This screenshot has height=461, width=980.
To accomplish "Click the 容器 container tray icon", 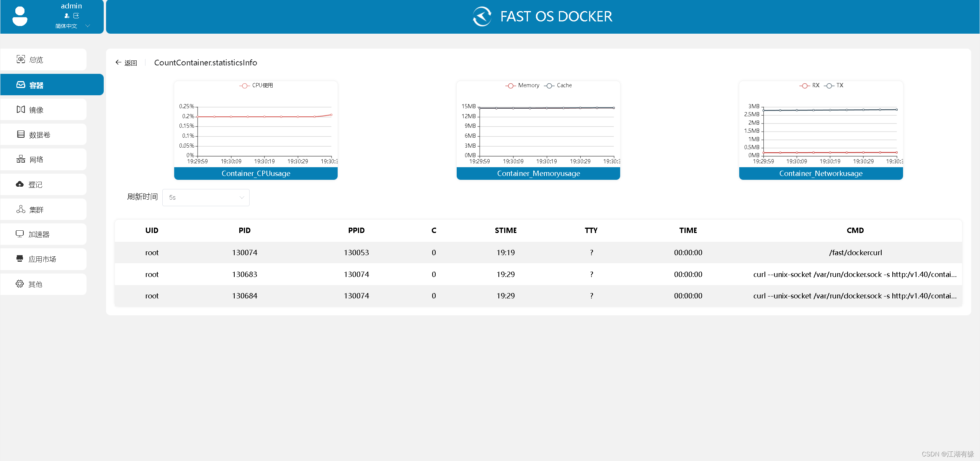I will [x=21, y=85].
